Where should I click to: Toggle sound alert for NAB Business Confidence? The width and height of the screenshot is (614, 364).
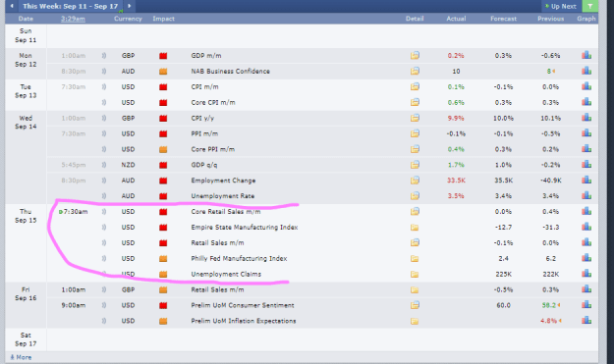pyautogui.click(x=104, y=72)
